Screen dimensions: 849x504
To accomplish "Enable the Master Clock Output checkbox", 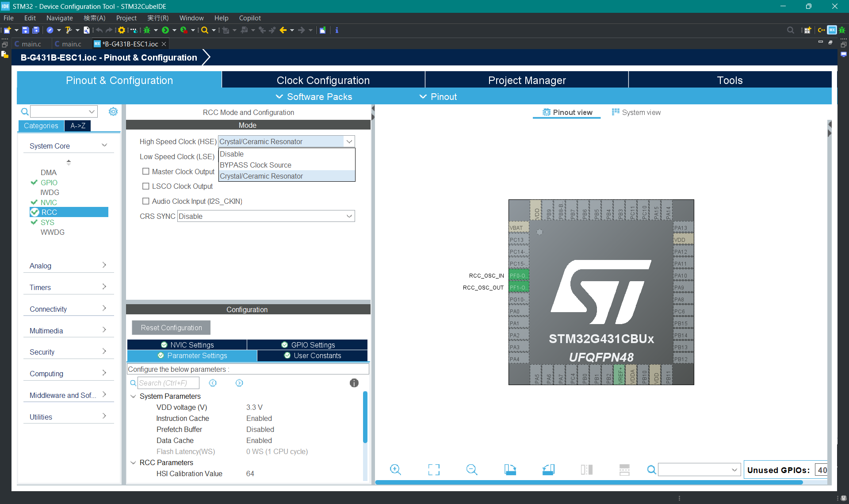I will [146, 172].
